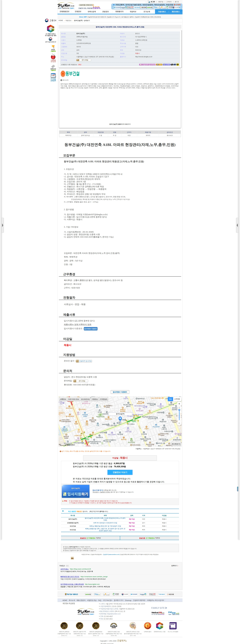Click the 동부건설 map location pin
Screen dimensions: 240x644
120,419
